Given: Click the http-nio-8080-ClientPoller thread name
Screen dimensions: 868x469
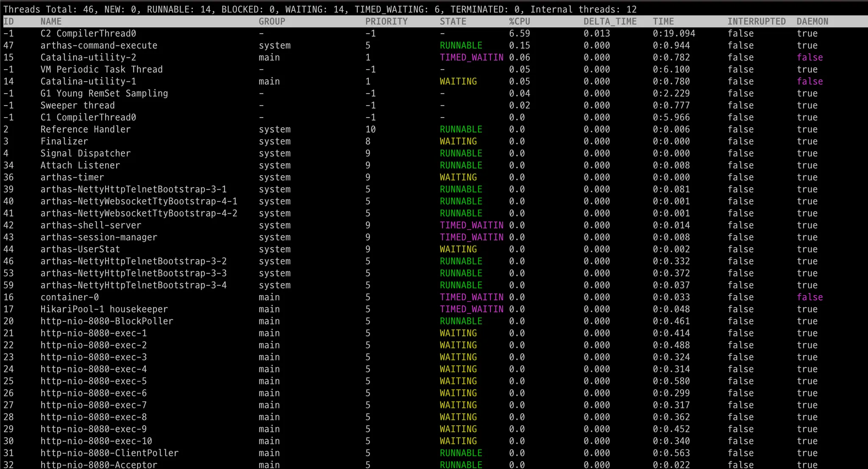Looking at the screenshot, I should click(109, 453).
